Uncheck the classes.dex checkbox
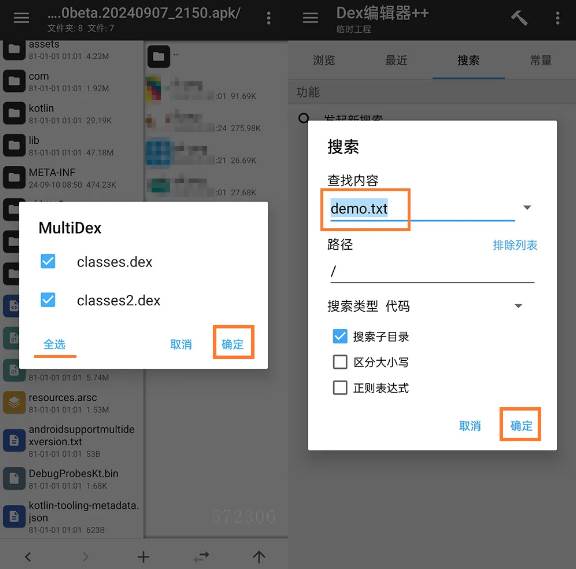The height and width of the screenshot is (569, 576). (48, 262)
